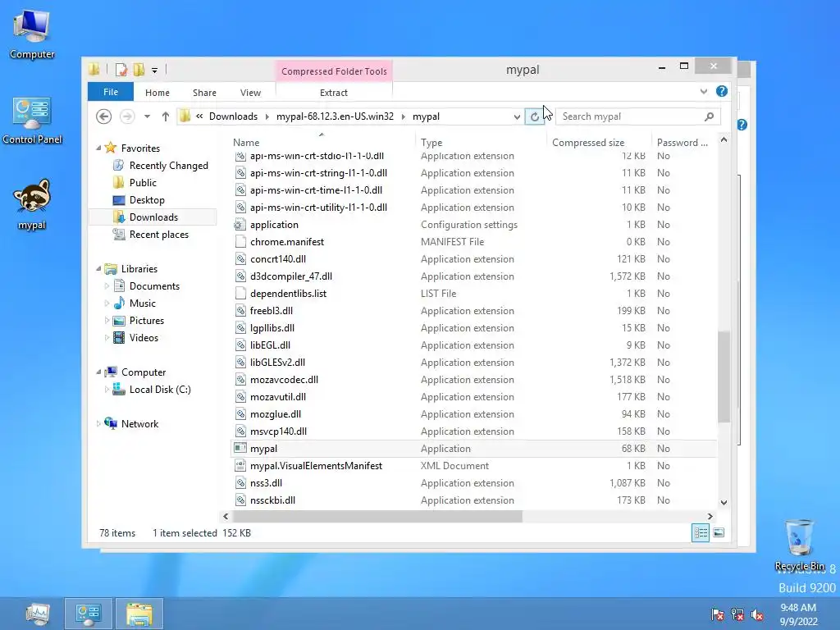Select the d3dcompiler_47.dll file
The image size is (840, 630).
(473, 276)
